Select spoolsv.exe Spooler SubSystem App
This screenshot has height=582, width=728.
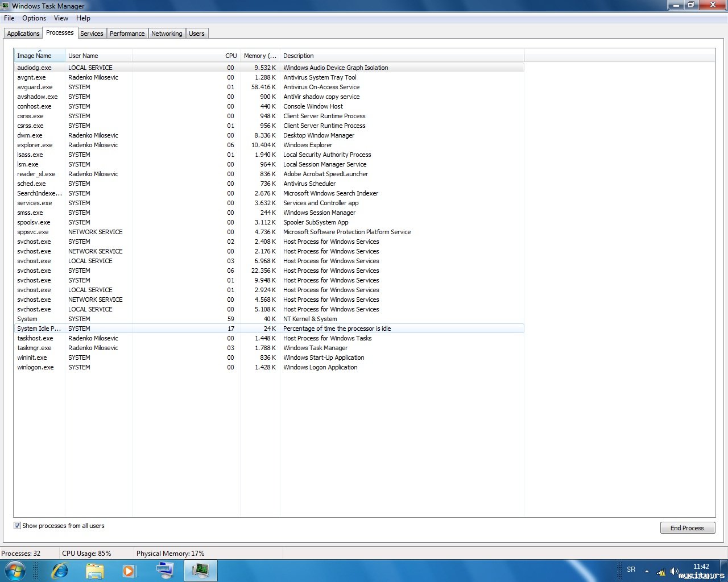click(x=269, y=222)
